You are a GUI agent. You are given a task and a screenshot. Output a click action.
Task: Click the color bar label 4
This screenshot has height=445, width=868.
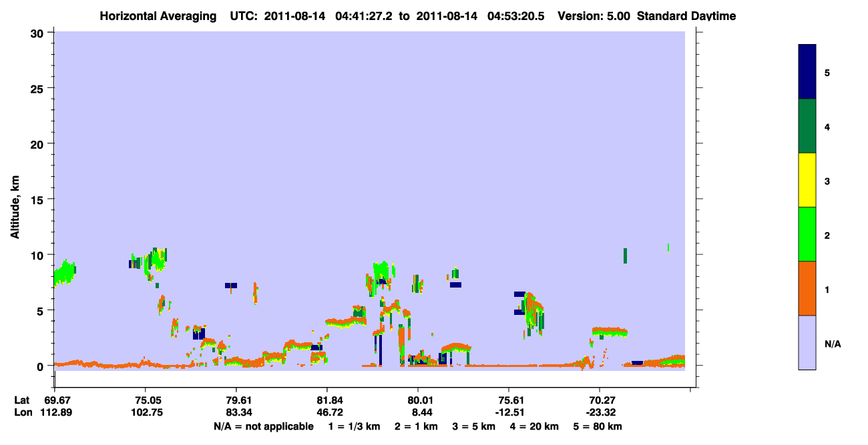pyautogui.click(x=827, y=126)
